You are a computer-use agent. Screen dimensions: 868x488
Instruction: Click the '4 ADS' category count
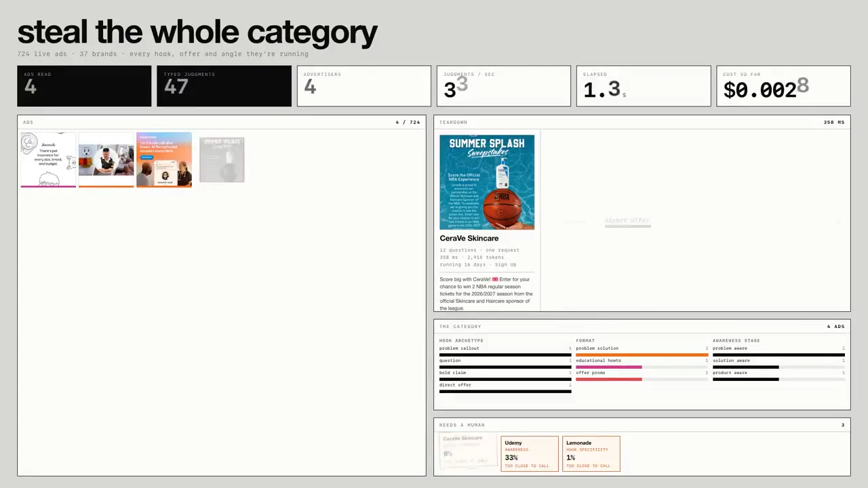point(835,327)
